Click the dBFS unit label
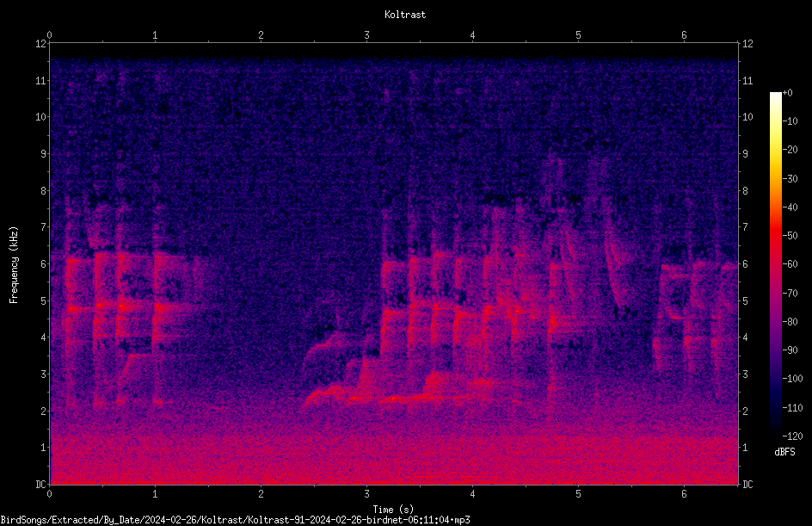This screenshot has width=812, height=526. pyautogui.click(x=784, y=452)
